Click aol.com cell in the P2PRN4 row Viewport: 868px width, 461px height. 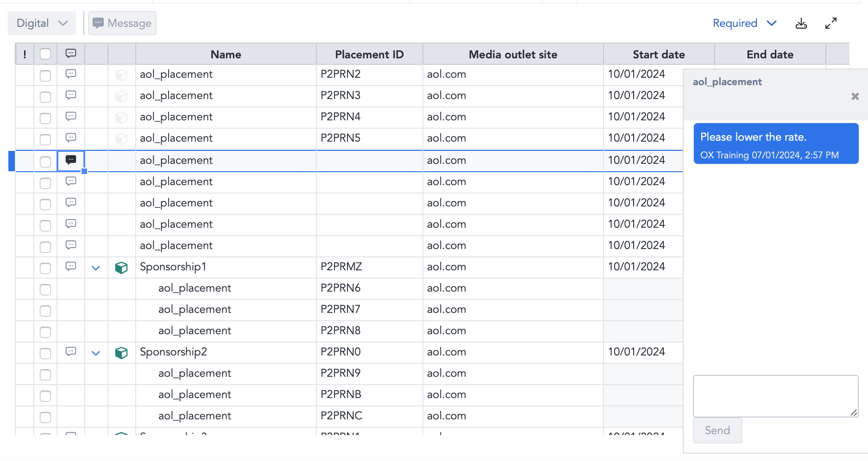point(513,117)
